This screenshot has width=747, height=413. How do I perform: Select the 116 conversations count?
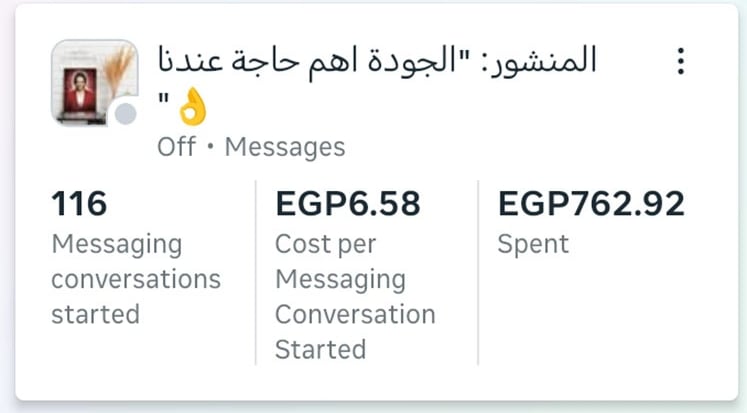click(79, 204)
